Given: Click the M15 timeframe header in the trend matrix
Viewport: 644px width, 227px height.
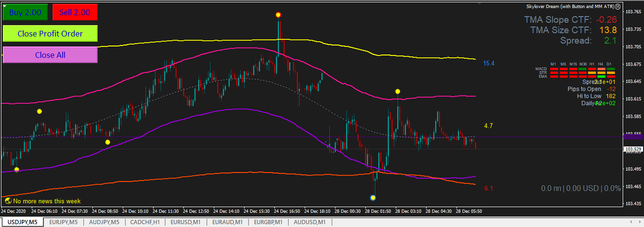Looking at the screenshot, I should point(573,64).
